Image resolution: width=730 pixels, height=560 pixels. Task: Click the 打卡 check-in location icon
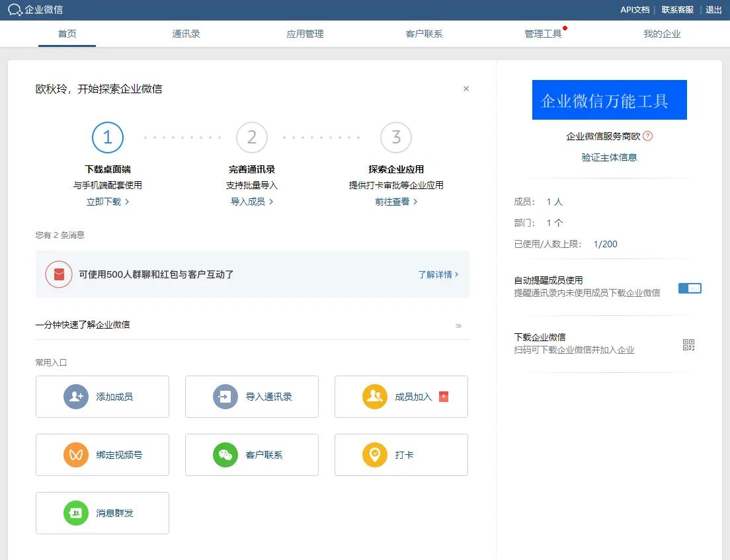pos(375,454)
